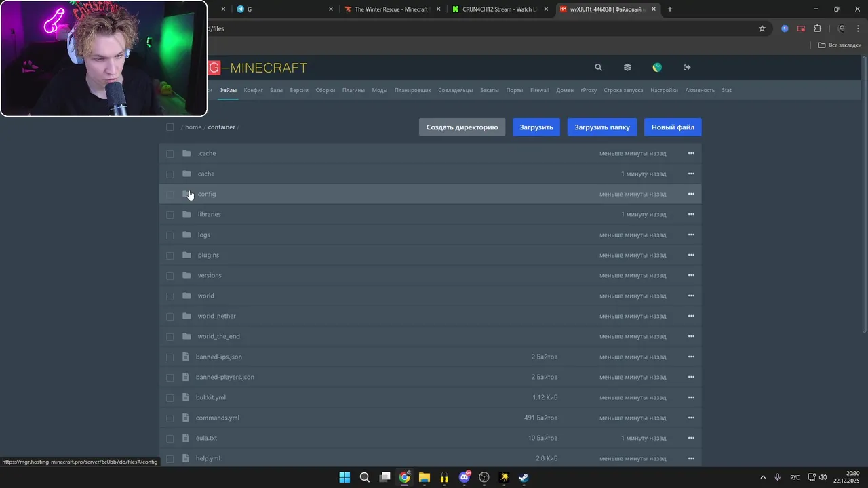Click Загрузить button
This screenshot has width=868, height=488.
[536, 127]
